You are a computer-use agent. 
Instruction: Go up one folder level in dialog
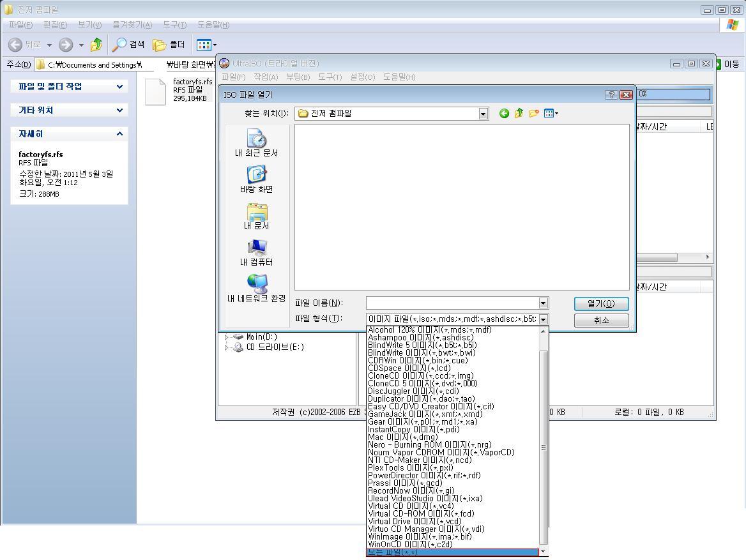coord(519,114)
